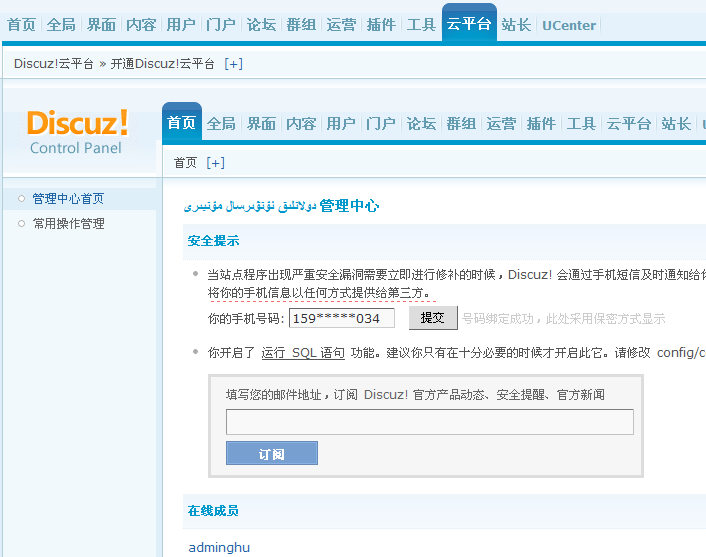Viewport: 706px width, 557px height.
Task: Select the active 首页 tab in lower bar
Action: click(182, 122)
